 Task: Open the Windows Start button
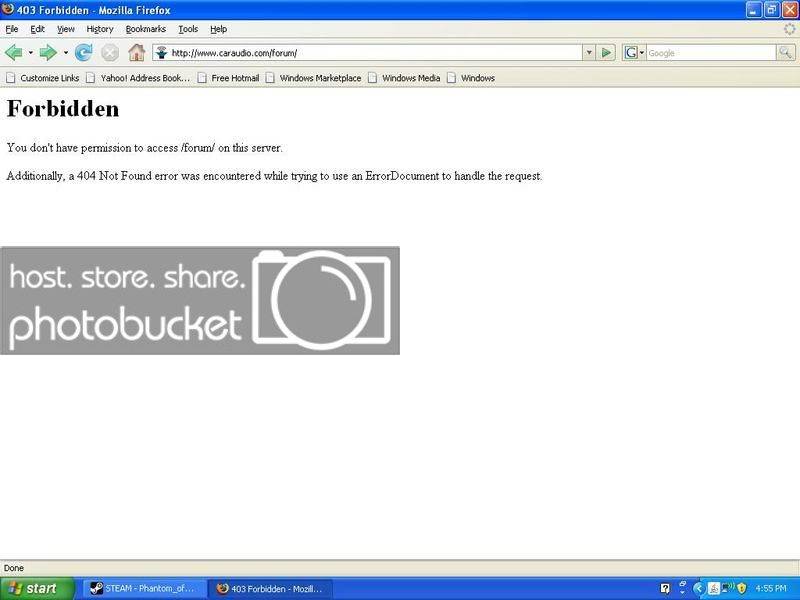pos(37,589)
